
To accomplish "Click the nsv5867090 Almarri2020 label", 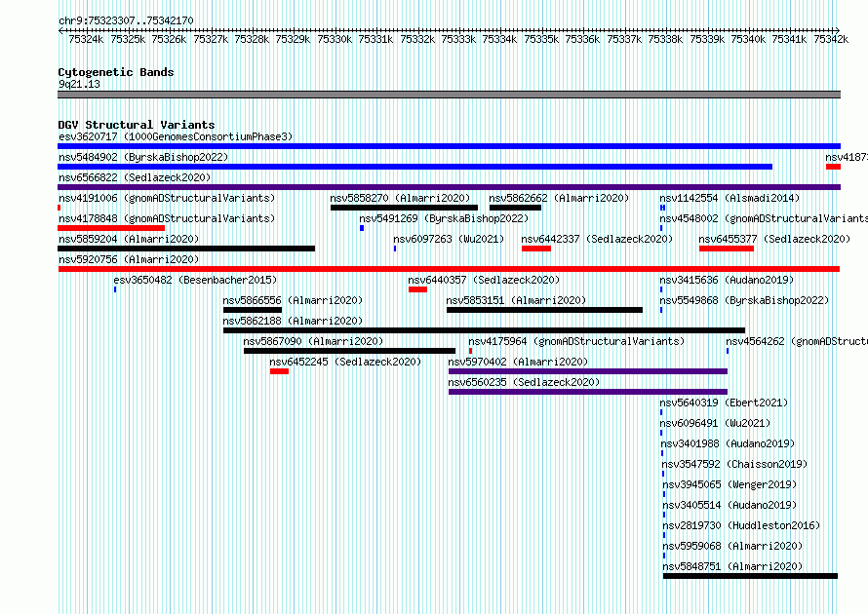I will click(313, 341).
